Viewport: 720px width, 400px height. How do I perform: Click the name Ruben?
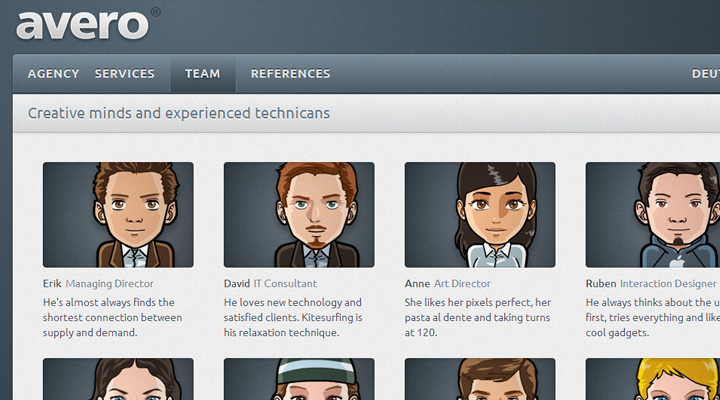pyautogui.click(x=601, y=283)
